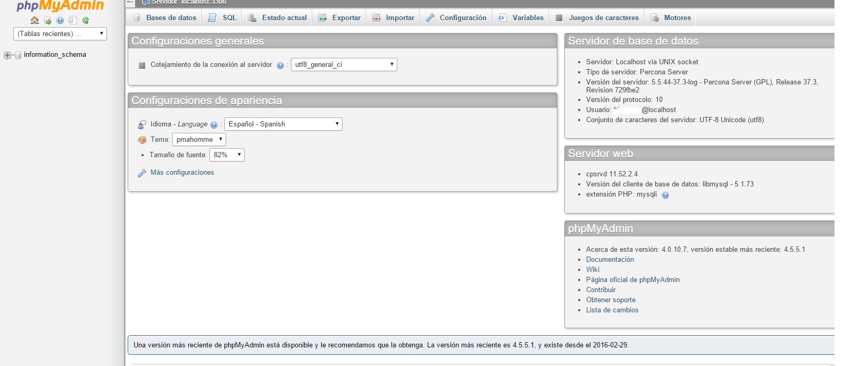The height and width of the screenshot is (366, 868).
Task: Click the information_schema database icon
Action: point(18,55)
